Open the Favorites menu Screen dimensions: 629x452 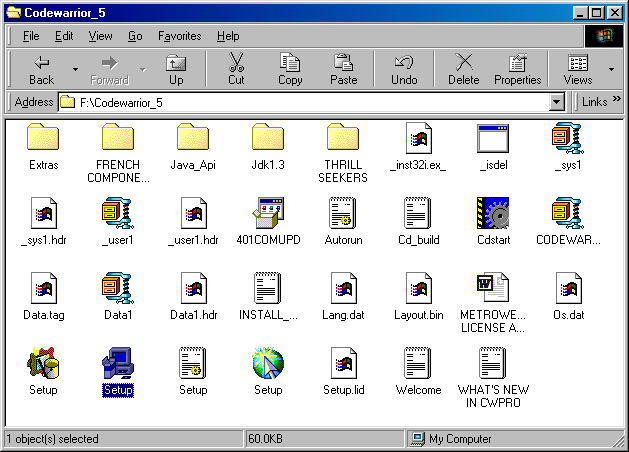179,36
